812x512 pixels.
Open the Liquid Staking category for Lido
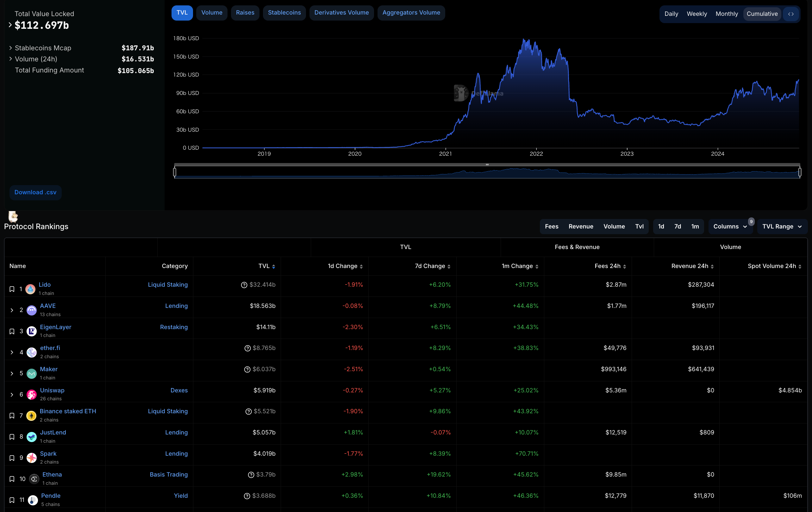coord(168,285)
